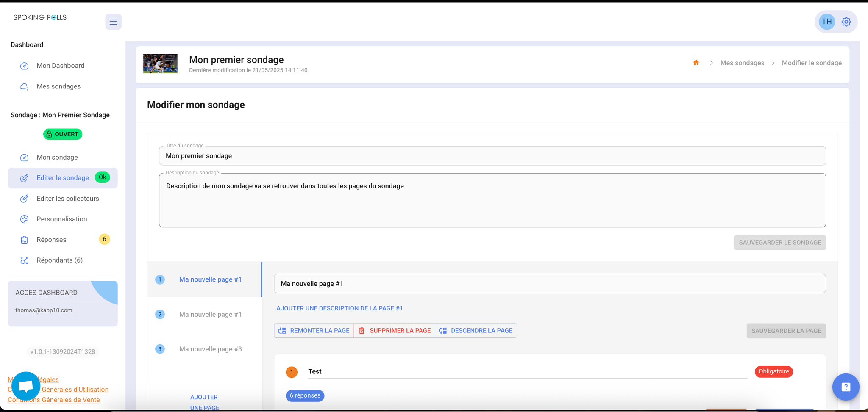Click SUPPRIMER LA PAGE button
Image resolution: width=868 pixels, height=412 pixels.
(395, 331)
